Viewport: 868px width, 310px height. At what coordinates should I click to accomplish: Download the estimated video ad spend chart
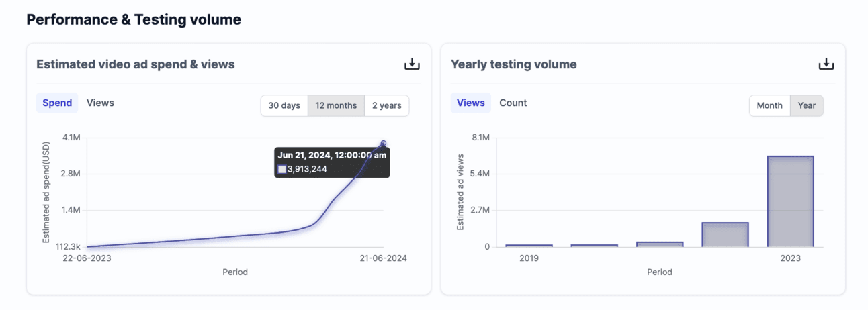(411, 64)
